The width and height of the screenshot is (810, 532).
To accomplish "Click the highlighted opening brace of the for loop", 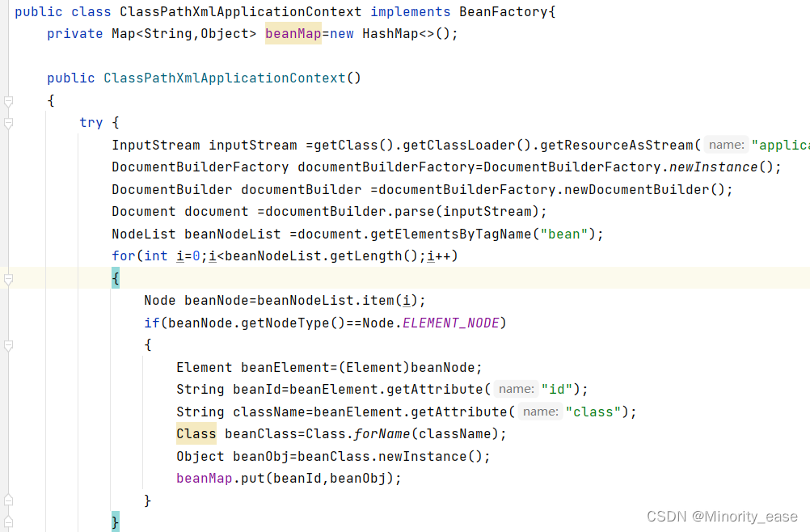I will (116, 278).
